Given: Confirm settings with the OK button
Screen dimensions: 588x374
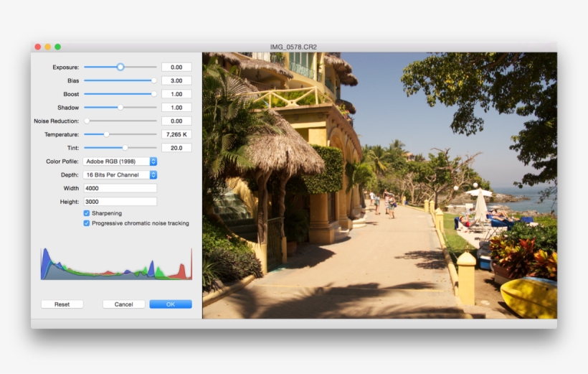Looking at the screenshot, I should 171,304.
